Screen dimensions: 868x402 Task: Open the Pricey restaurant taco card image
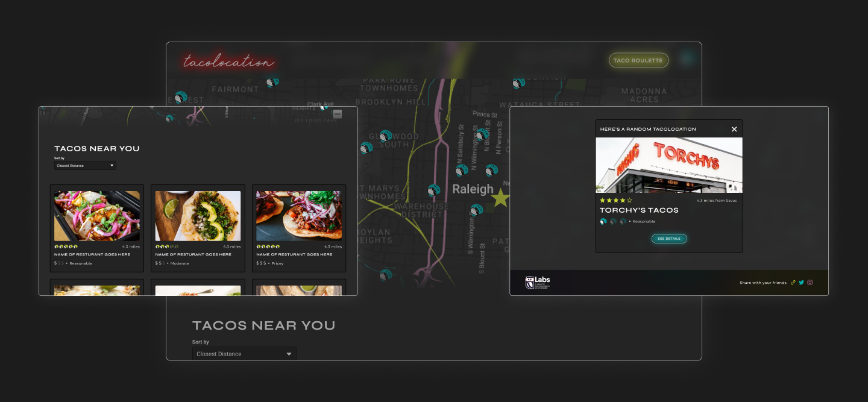tap(299, 216)
